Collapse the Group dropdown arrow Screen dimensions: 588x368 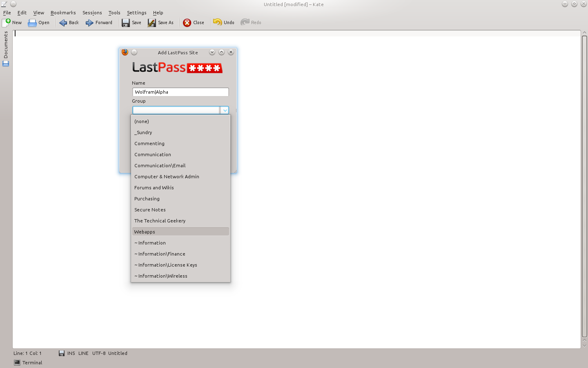(225, 110)
